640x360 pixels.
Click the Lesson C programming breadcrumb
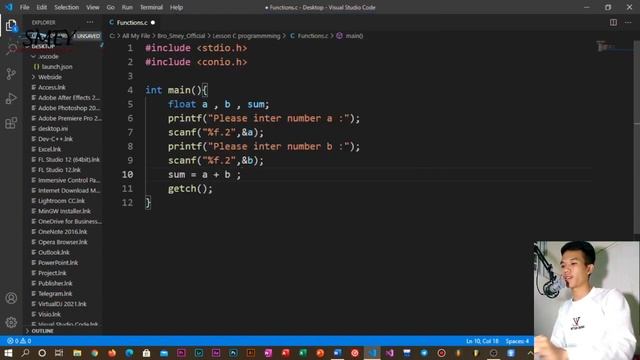point(247,36)
